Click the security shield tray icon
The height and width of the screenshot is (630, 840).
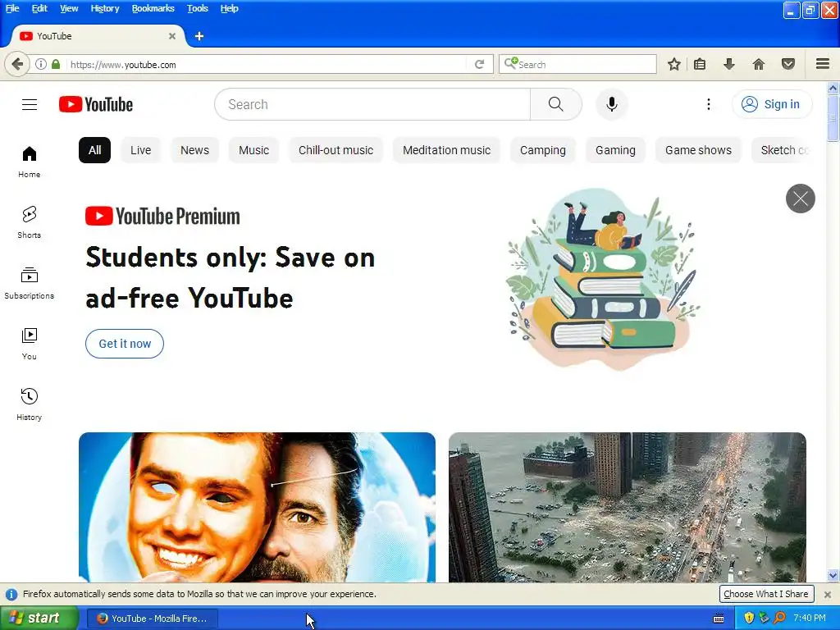click(x=749, y=618)
